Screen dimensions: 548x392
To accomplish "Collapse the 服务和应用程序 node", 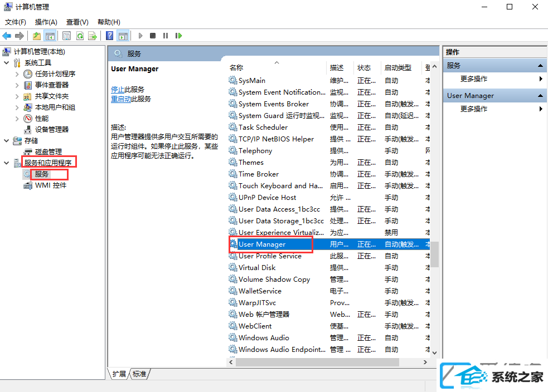I will coord(6,163).
